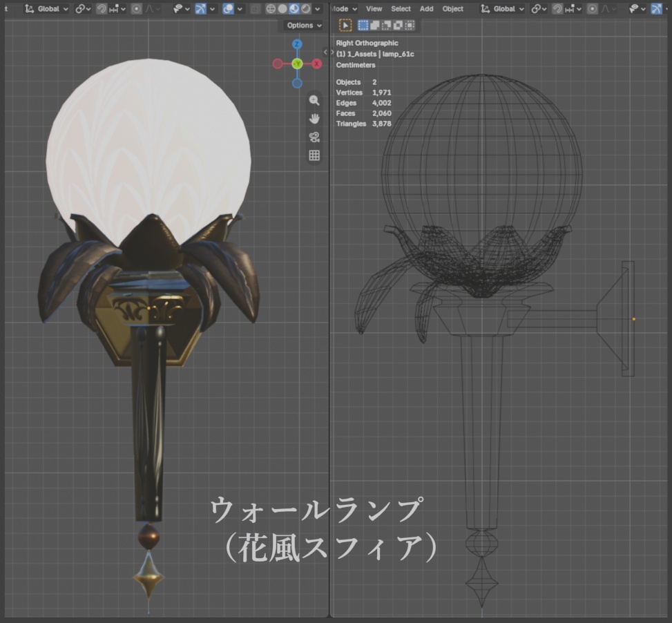Open left viewport Global orientation dropdown
The width and height of the screenshot is (672, 623).
point(46,8)
